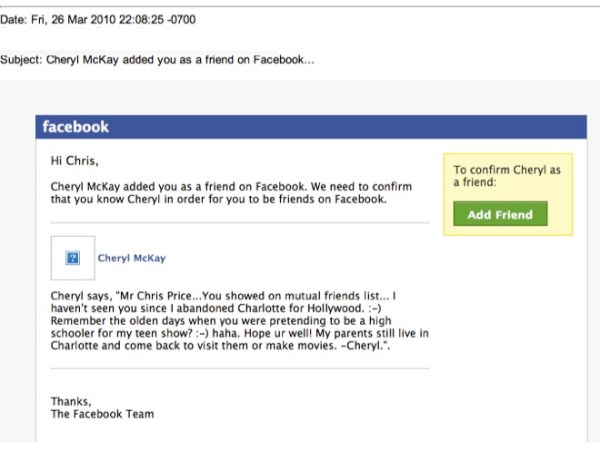Click the 'To confirm Cheryl as a friend' text

(x=507, y=176)
